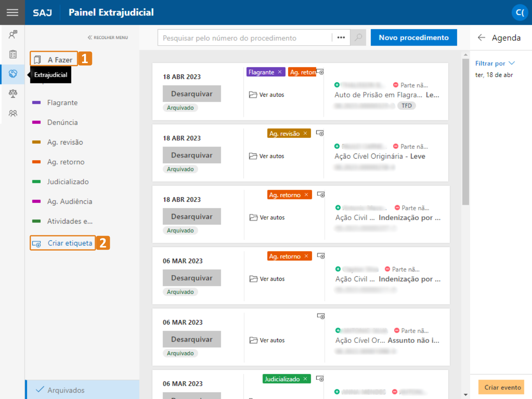Click the Auto de Prisão em Flagra... title

point(378,95)
